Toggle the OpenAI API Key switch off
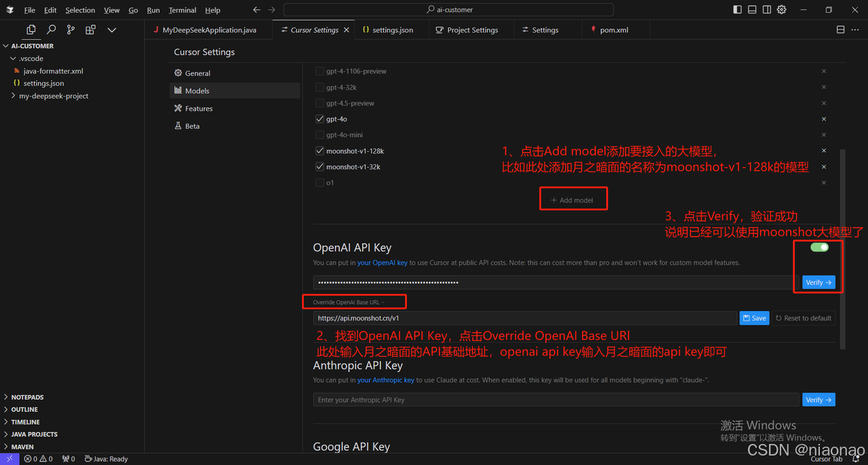Image resolution: width=868 pixels, height=465 pixels. [819, 247]
